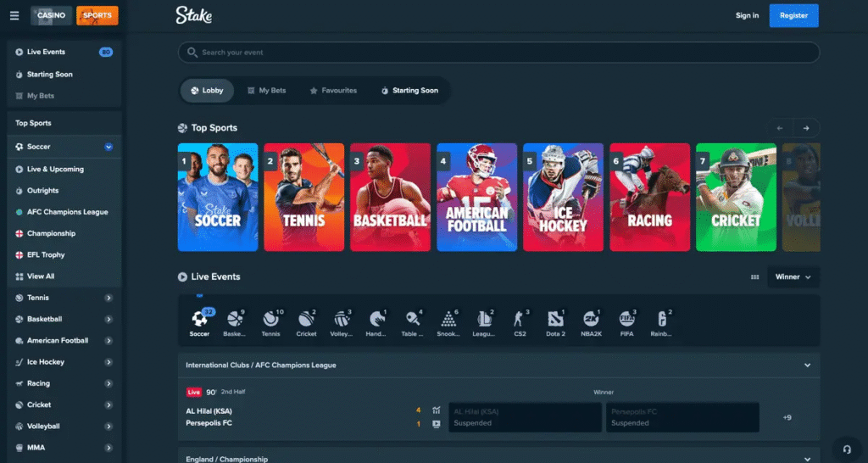868x463 pixels.
Task: Open the hamburger menu icon
Action: [14, 15]
